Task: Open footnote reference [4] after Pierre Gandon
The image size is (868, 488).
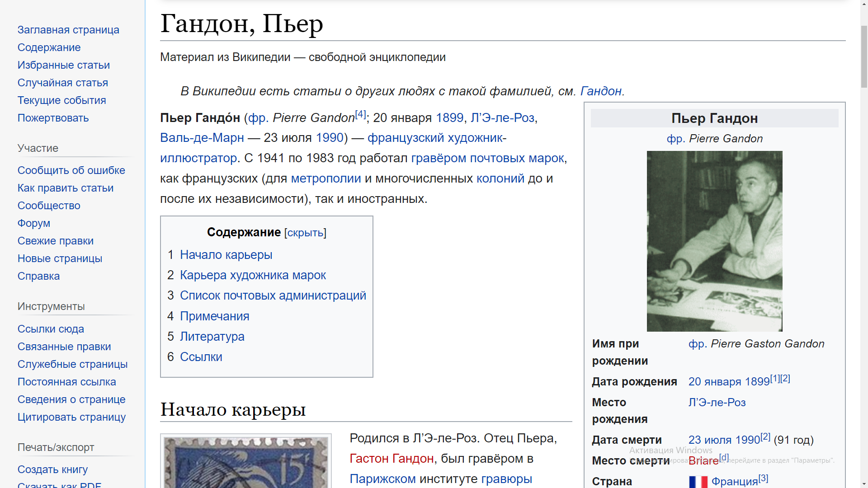Action: (360, 114)
